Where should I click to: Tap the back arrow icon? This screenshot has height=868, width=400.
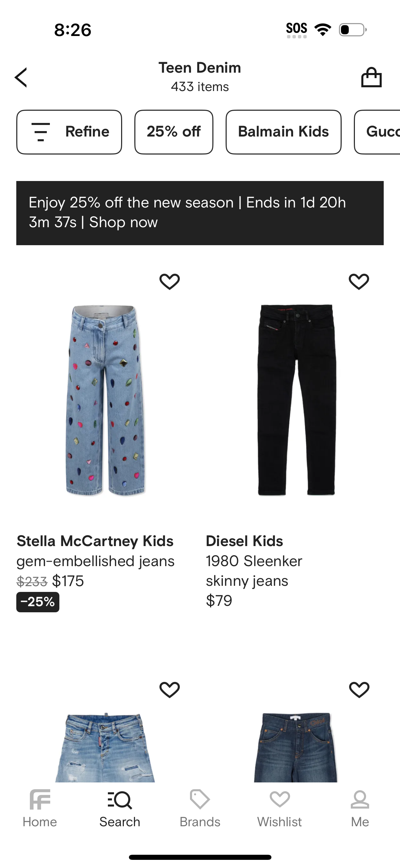[21, 77]
